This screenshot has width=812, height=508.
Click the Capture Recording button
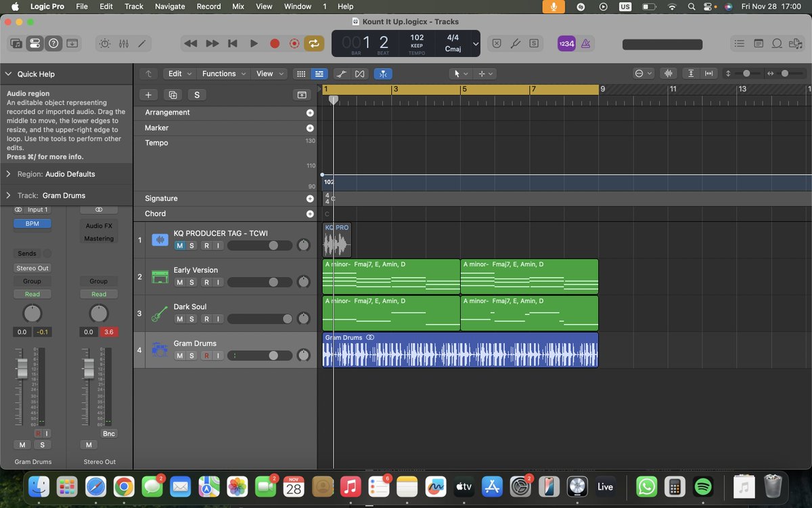[x=294, y=43]
